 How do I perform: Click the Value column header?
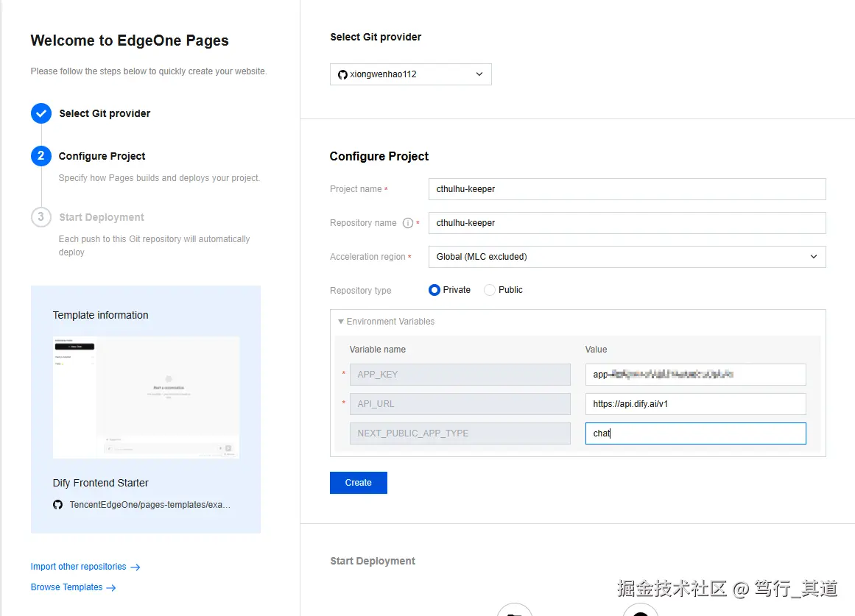[596, 350]
